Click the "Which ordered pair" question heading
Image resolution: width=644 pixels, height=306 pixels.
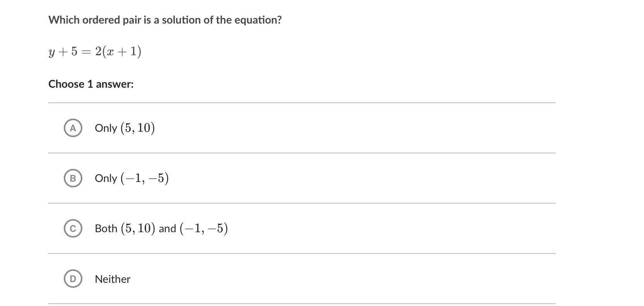click(x=165, y=20)
